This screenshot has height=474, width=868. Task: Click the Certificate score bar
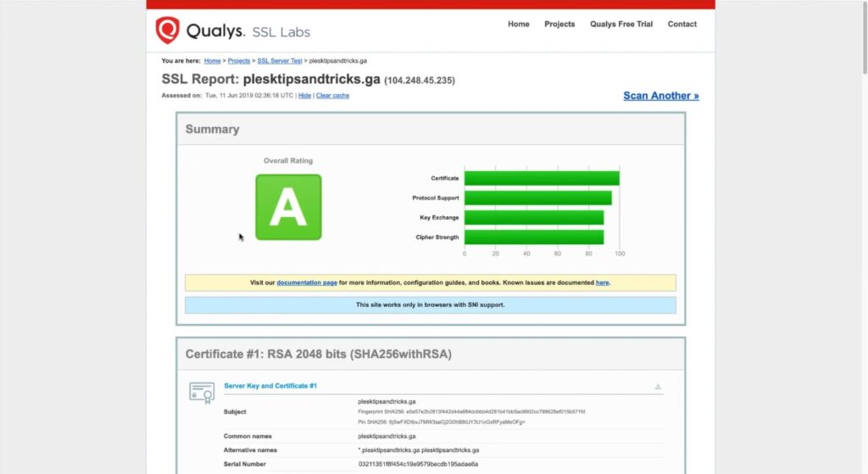(x=542, y=178)
